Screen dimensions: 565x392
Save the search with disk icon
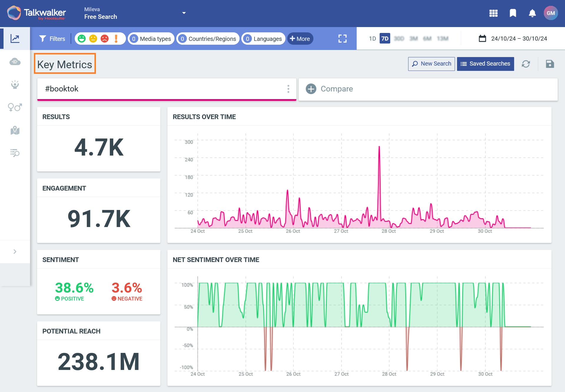point(550,64)
